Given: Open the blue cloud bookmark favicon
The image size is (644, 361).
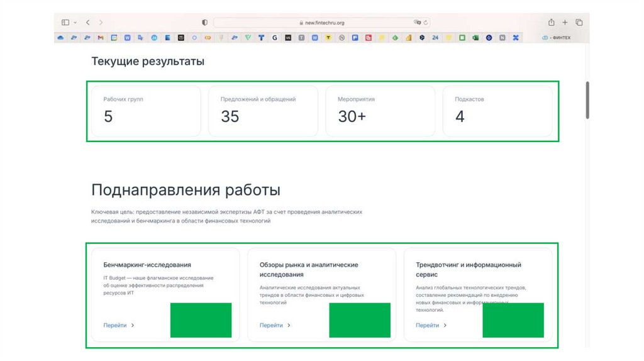Looking at the screenshot, I should click(x=60, y=37).
